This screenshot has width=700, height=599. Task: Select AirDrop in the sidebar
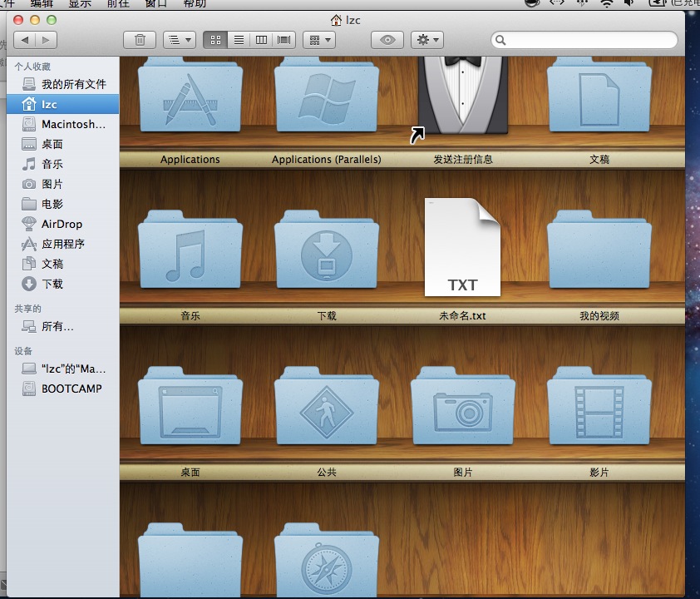62,224
